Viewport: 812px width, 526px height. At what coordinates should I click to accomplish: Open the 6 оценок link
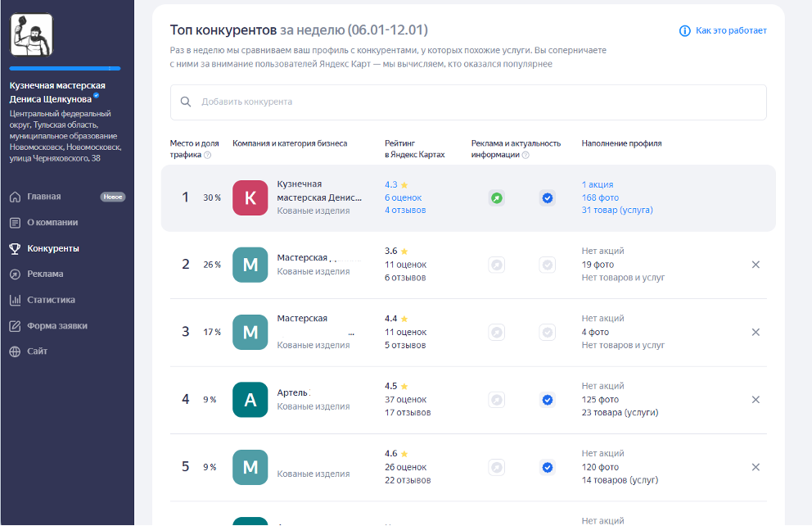(403, 197)
